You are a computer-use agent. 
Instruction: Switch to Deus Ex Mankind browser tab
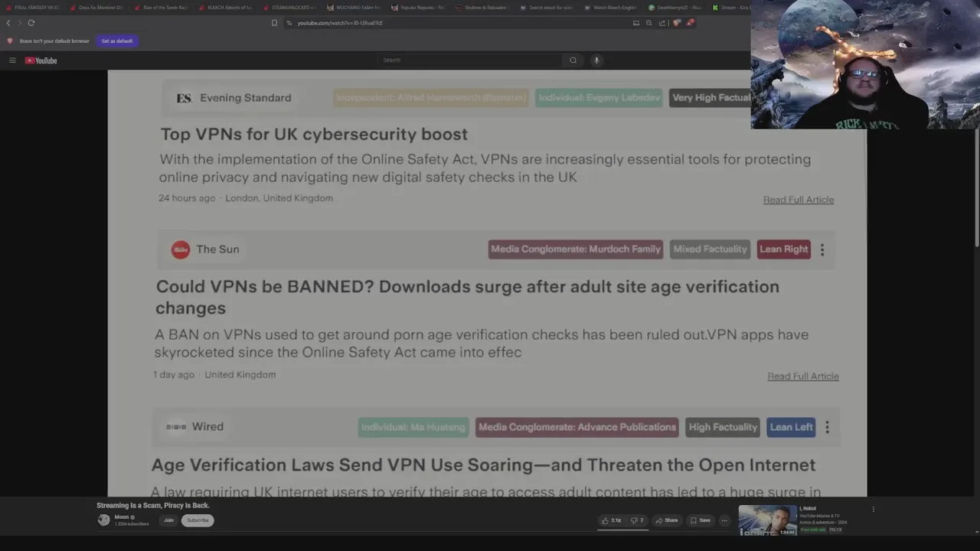tap(96, 8)
